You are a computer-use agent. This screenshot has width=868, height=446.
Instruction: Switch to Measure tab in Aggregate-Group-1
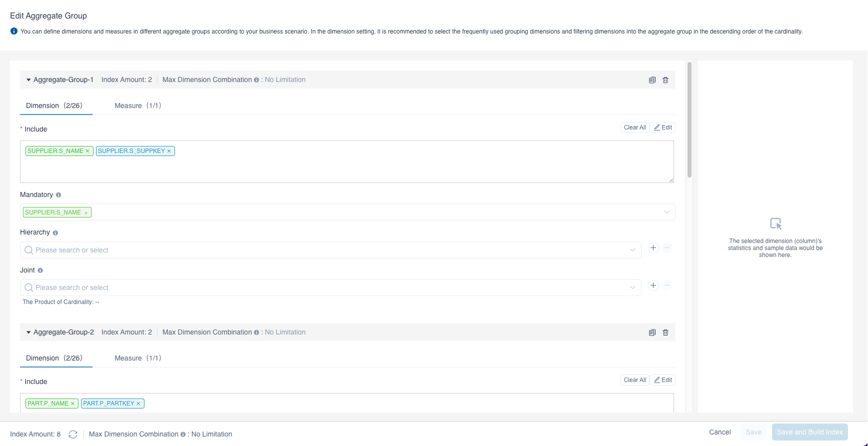pyautogui.click(x=137, y=105)
